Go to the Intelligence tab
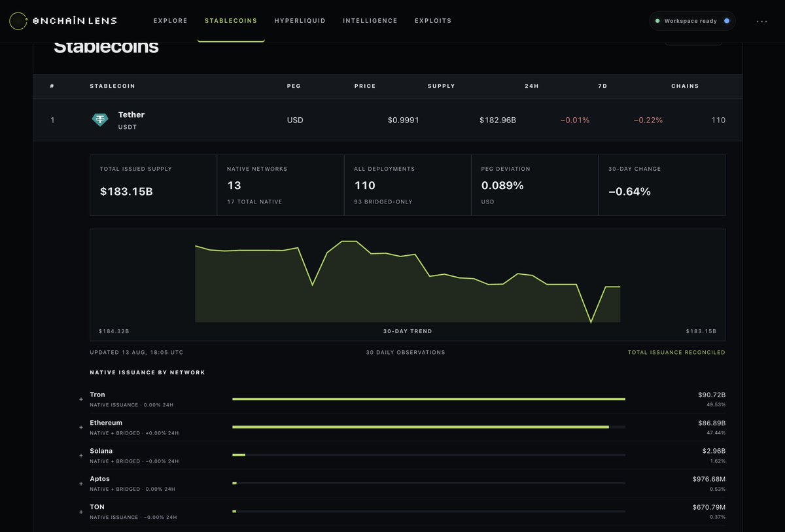The width and height of the screenshot is (785, 532). coord(370,21)
